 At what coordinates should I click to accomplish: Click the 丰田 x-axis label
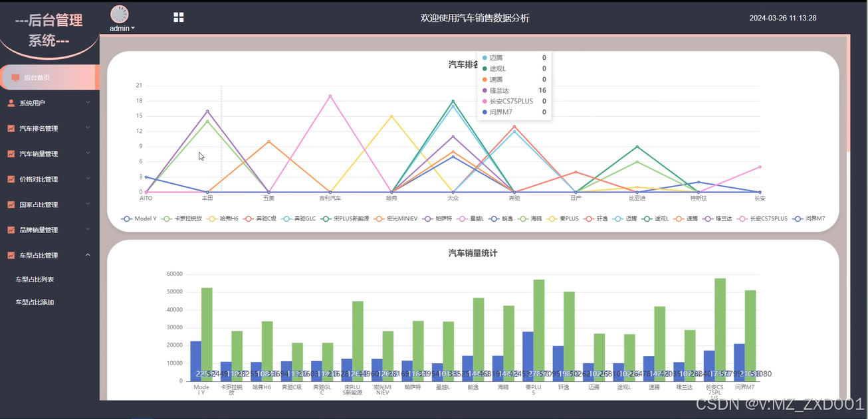point(207,198)
